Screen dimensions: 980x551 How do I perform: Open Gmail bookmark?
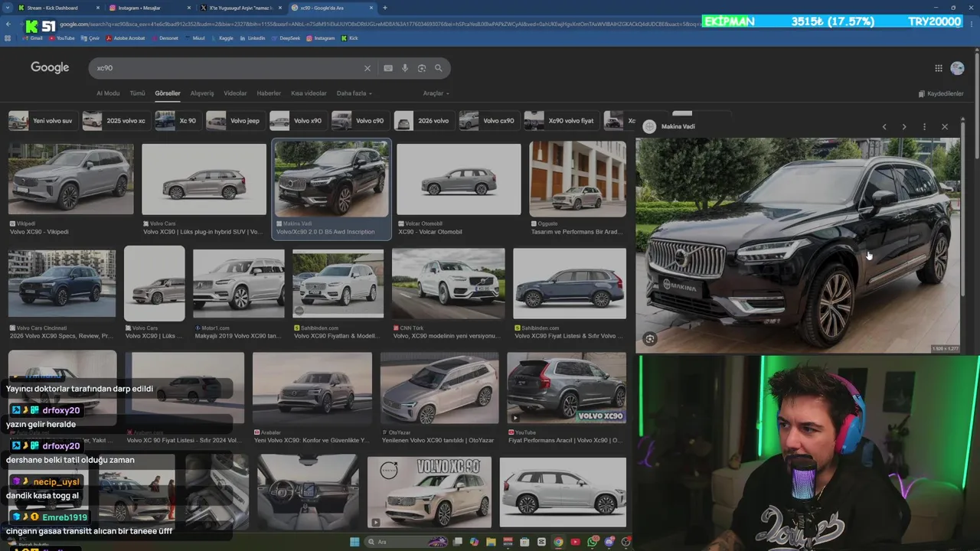32,38
